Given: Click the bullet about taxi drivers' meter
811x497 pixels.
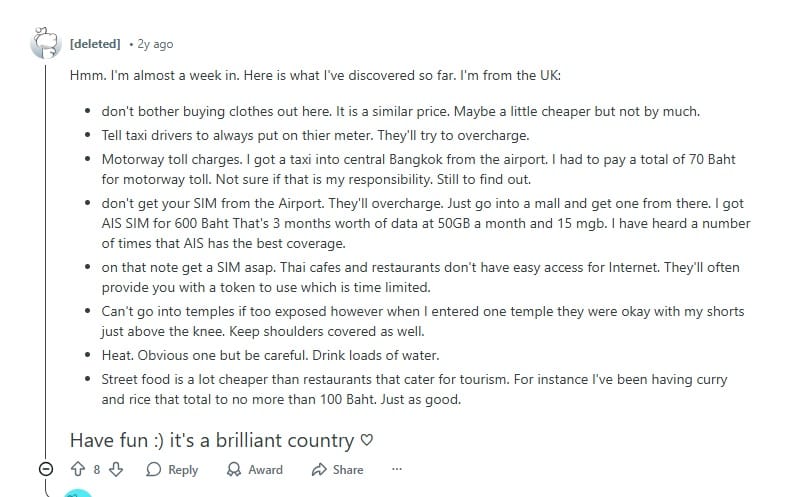Looking at the screenshot, I should pos(315,135).
